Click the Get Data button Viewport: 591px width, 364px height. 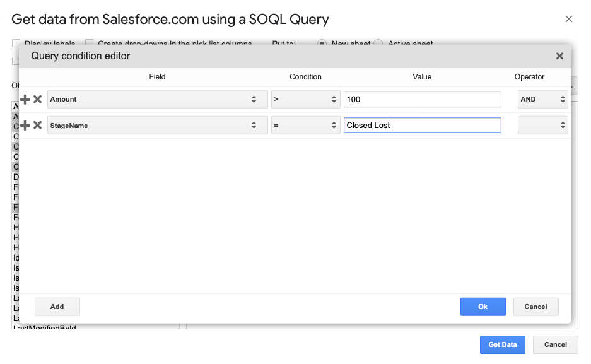point(503,345)
